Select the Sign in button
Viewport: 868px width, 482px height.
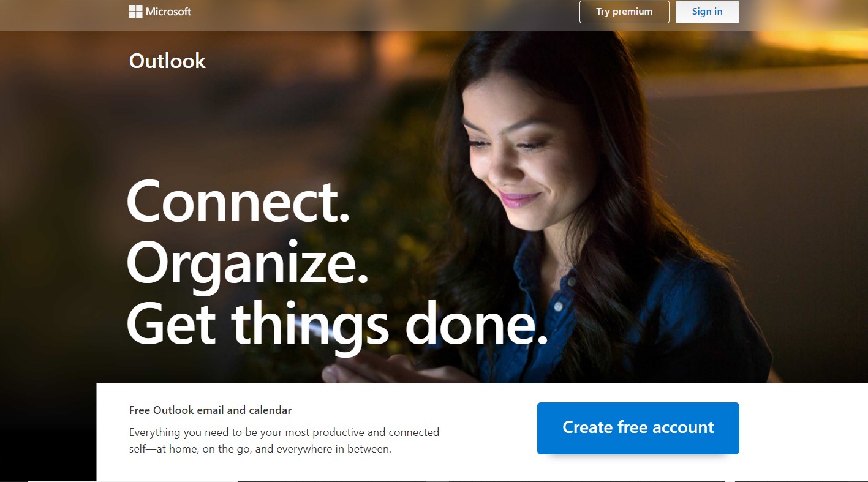click(707, 12)
